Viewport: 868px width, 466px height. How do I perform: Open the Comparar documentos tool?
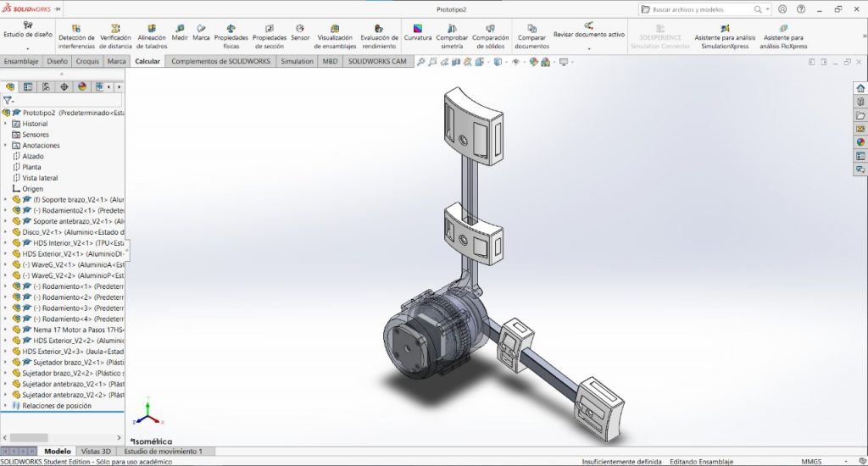pyautogui.click(x=531, y=36)
